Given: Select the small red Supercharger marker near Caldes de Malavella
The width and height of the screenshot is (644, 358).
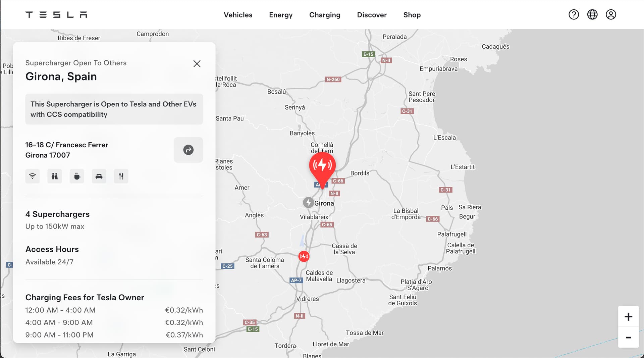Looking at the screenshot, I should point(304,257).
